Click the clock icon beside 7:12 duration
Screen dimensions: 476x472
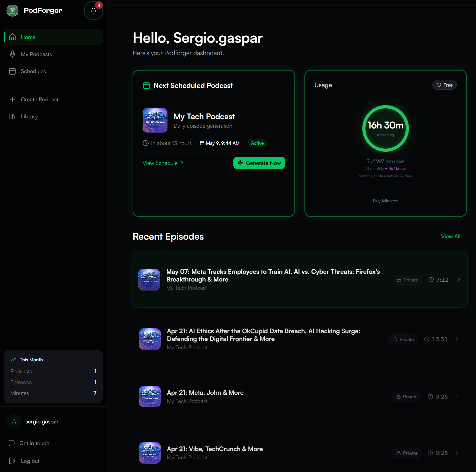coord(431,279)
